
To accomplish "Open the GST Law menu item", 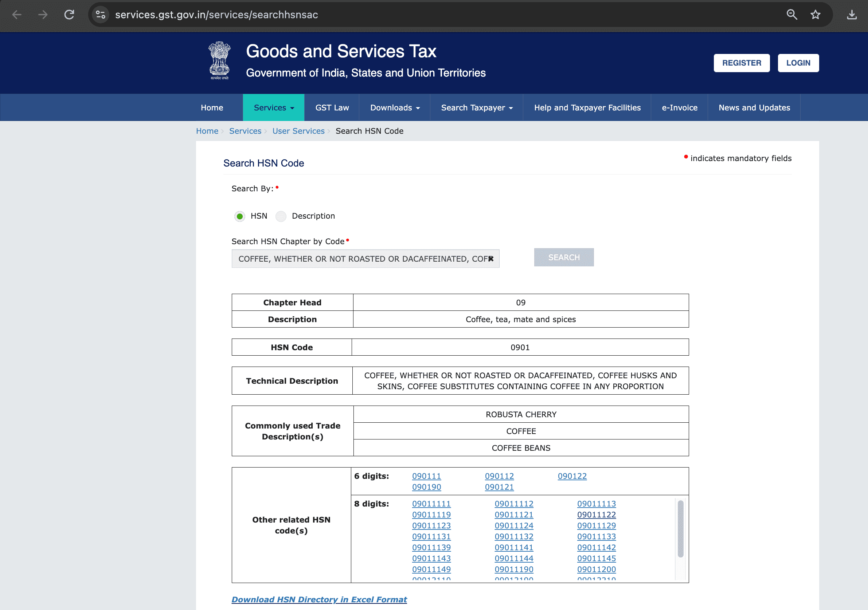I will coord(332,108).
